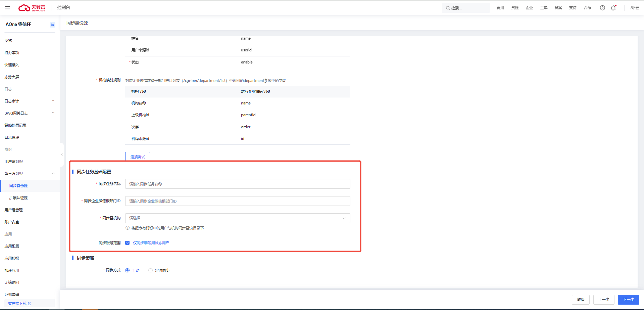
Task: Open the notification bell
Action: click(613, 8)
